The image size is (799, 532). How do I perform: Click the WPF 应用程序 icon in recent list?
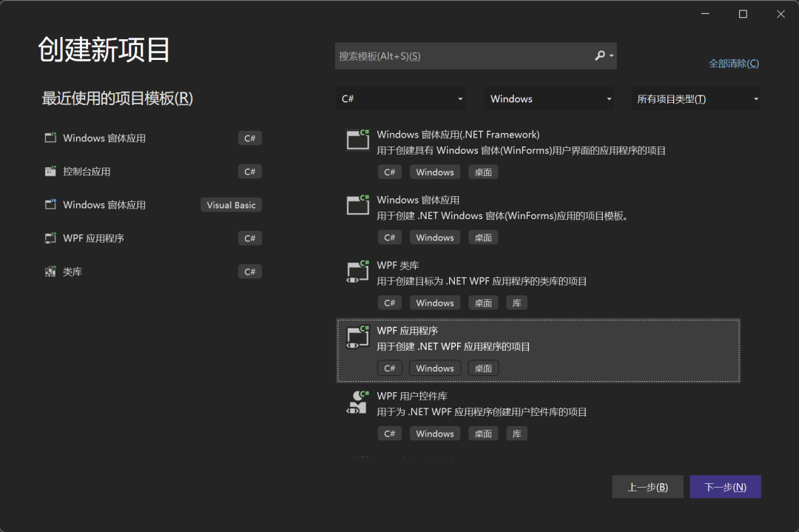click(50, 238)
